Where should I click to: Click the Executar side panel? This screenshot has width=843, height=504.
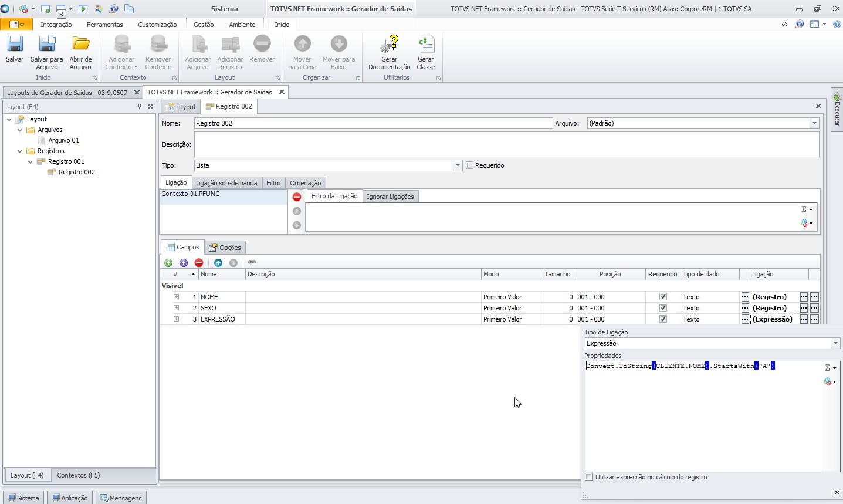pos(837,110)
